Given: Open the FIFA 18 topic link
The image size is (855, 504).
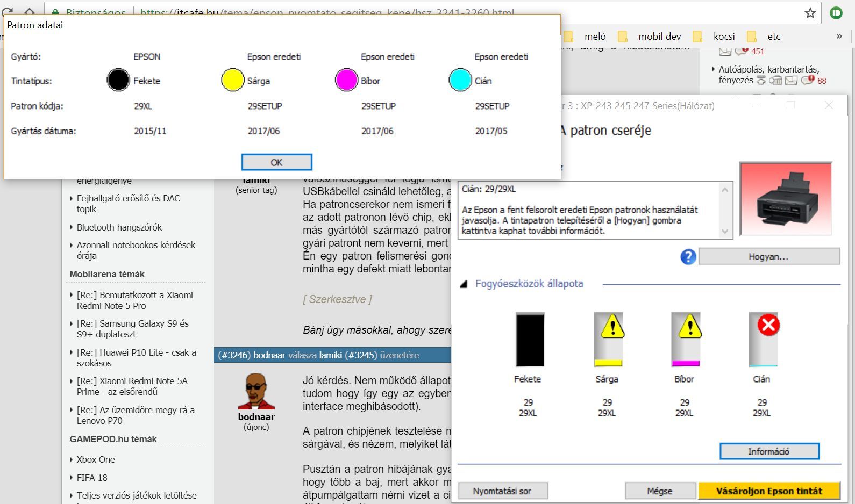Looking at the screenshot, I should [x=92, y=478].
